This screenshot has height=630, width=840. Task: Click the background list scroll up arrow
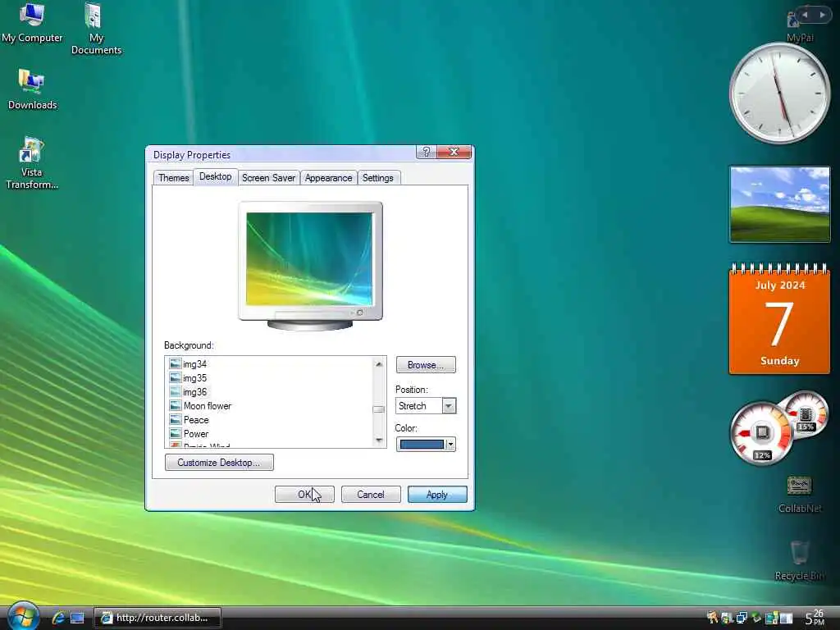click(x=379, y=364)
